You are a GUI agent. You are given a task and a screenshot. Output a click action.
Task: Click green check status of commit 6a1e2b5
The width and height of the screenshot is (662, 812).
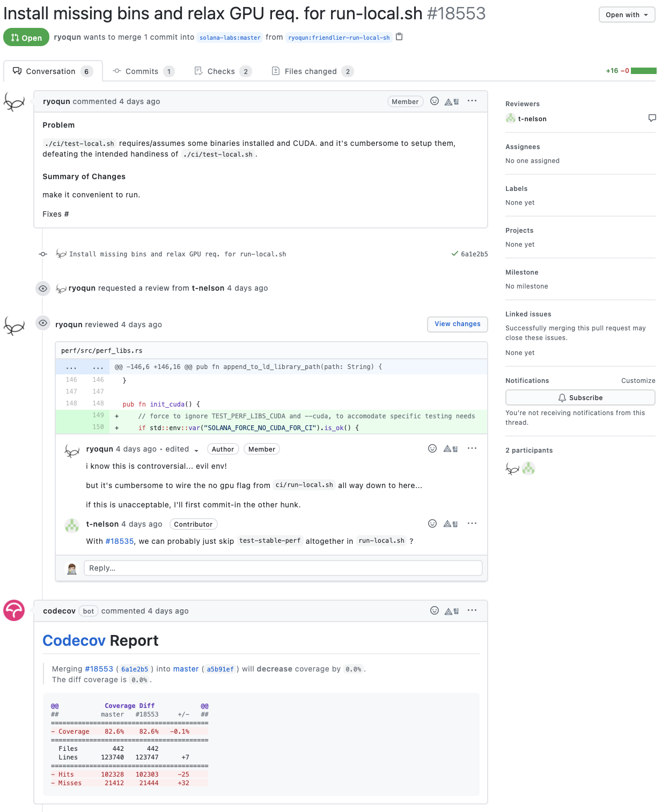455,254
